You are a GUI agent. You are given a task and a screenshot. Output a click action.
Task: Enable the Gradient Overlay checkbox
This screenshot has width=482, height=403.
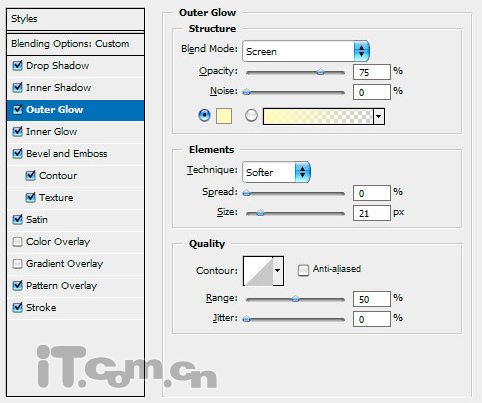click(x=17, y=264)
